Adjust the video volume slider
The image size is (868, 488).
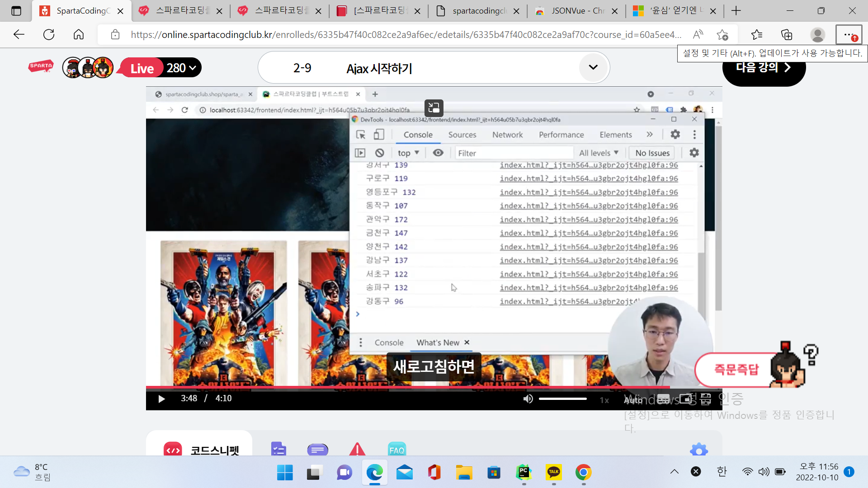562,399
